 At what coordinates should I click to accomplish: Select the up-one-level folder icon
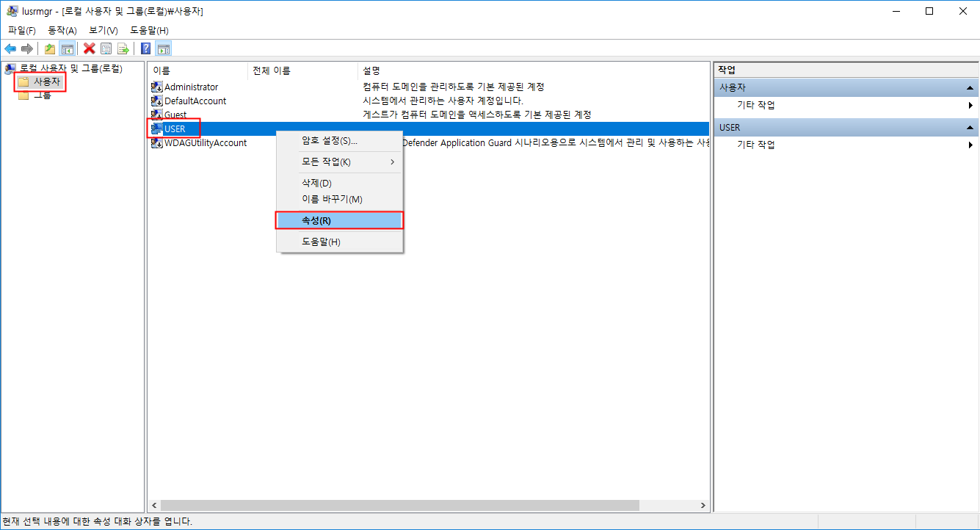pyautogui.click(x=49, y=48)
